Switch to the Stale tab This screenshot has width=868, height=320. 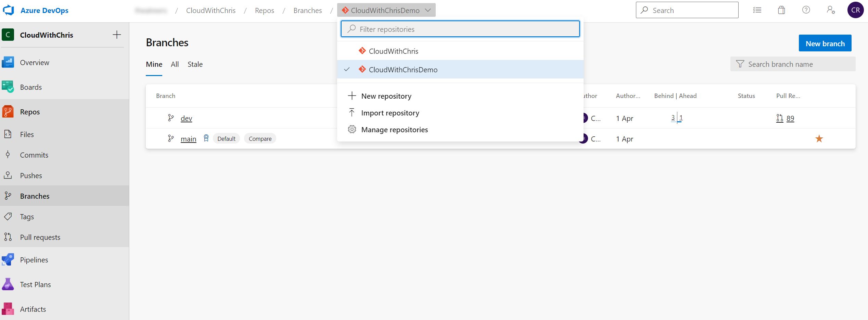click(195, 64)
